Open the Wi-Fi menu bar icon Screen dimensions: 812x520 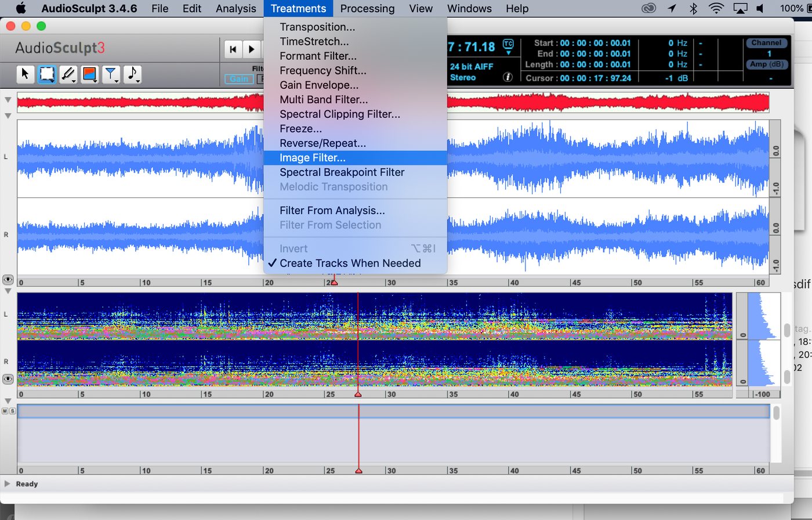[x=717, y=8]
